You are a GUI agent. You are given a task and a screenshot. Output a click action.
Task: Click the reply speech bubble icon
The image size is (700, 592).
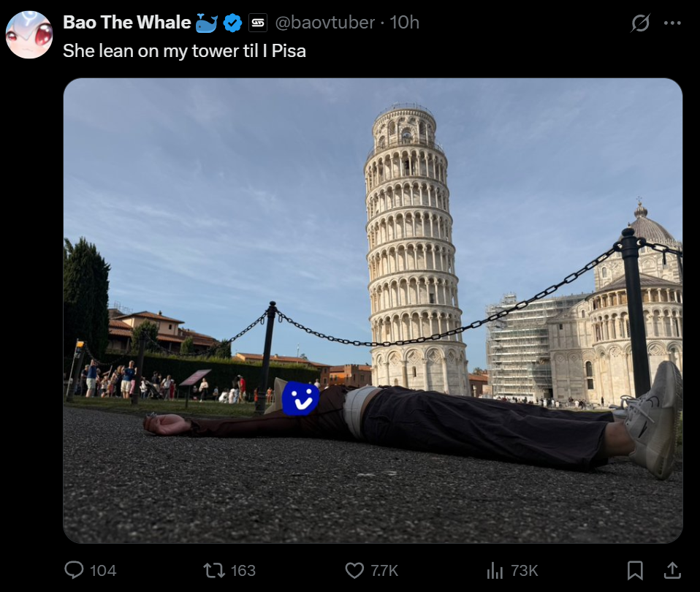74,570
